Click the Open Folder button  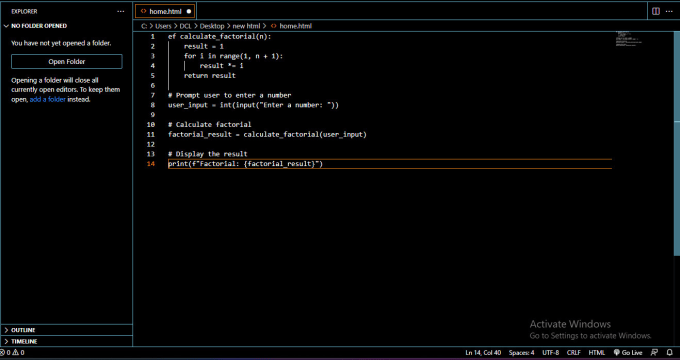click(67, 62)
